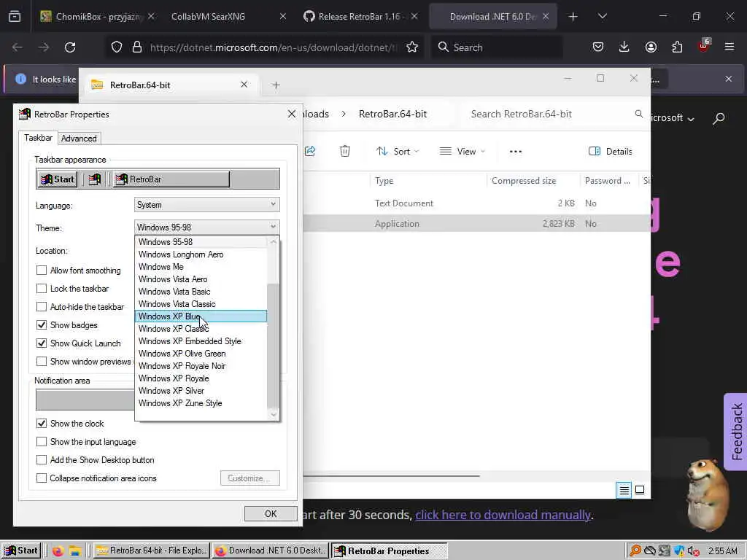Click the Search RetroBar.64-bit field

point(555,114)
